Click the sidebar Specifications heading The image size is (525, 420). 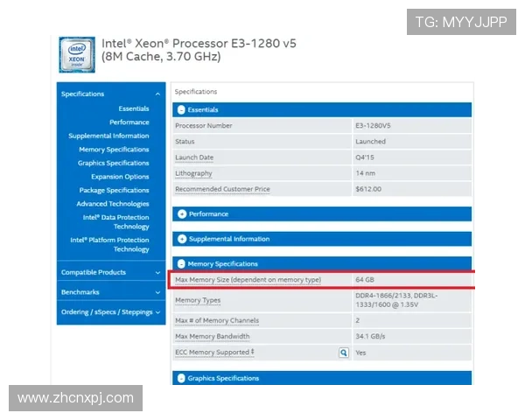(82, 94)
